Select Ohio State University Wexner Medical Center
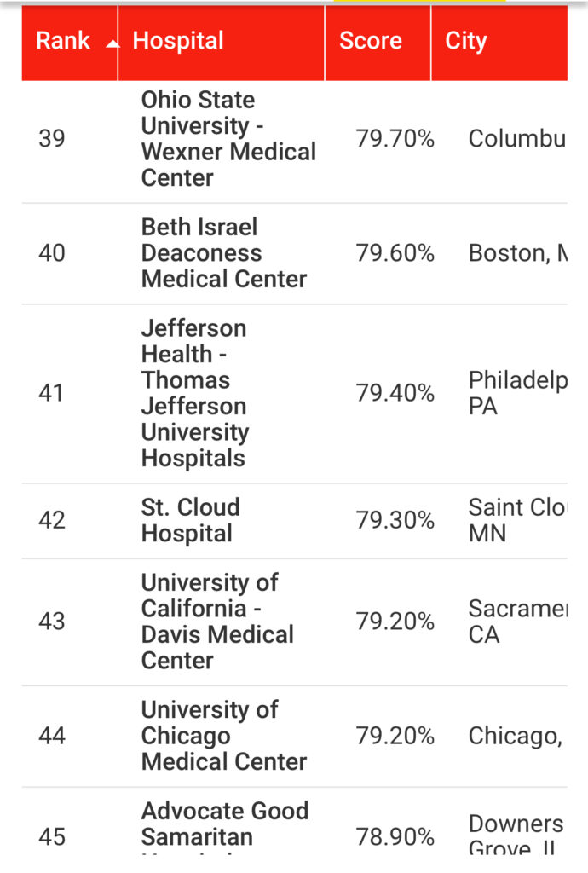The height and width of the screenshot is (873, 588). tap(228, 139)
